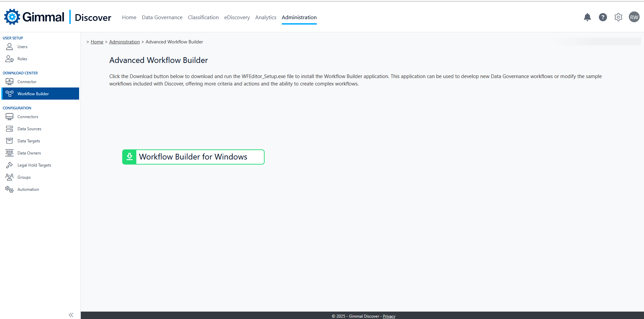Click the Users person icon in sidebar
Screen dimensions: 644x319
pos(9,47)
